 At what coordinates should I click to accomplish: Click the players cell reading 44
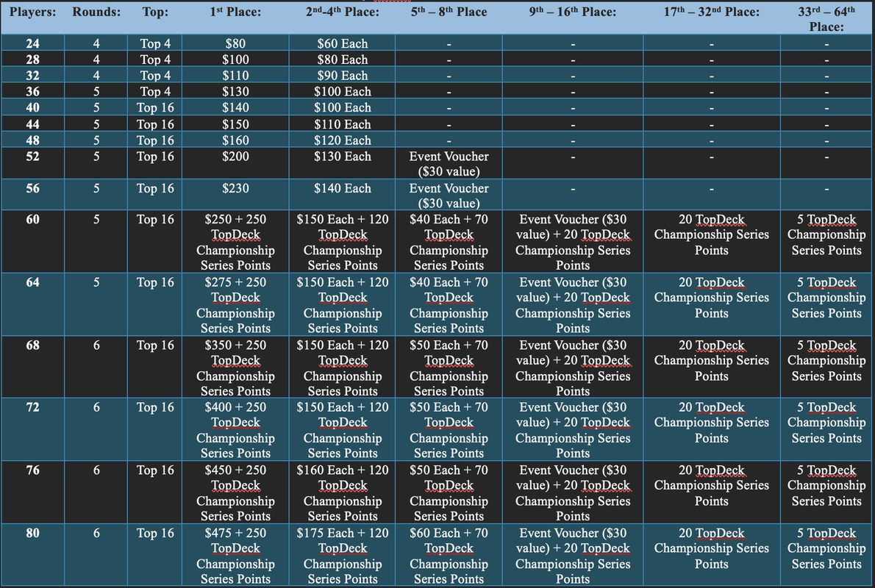[33, 124]
